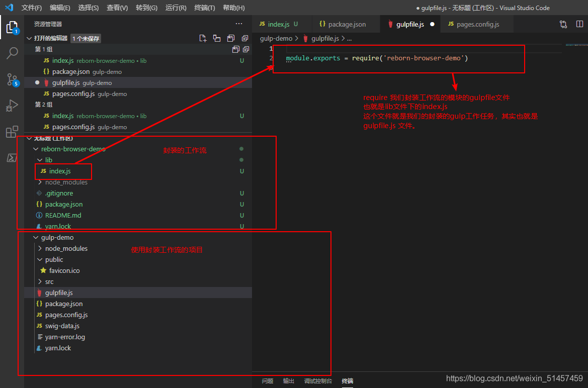588x388 pixels.
Task: Expand node_modules under reborn-browser-demo
Action: [40, 182]
